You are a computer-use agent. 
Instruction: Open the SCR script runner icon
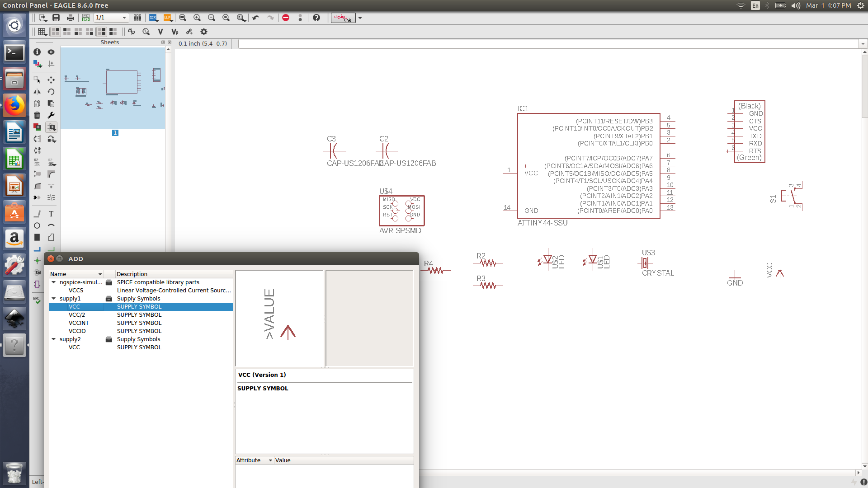pos(154,18)
